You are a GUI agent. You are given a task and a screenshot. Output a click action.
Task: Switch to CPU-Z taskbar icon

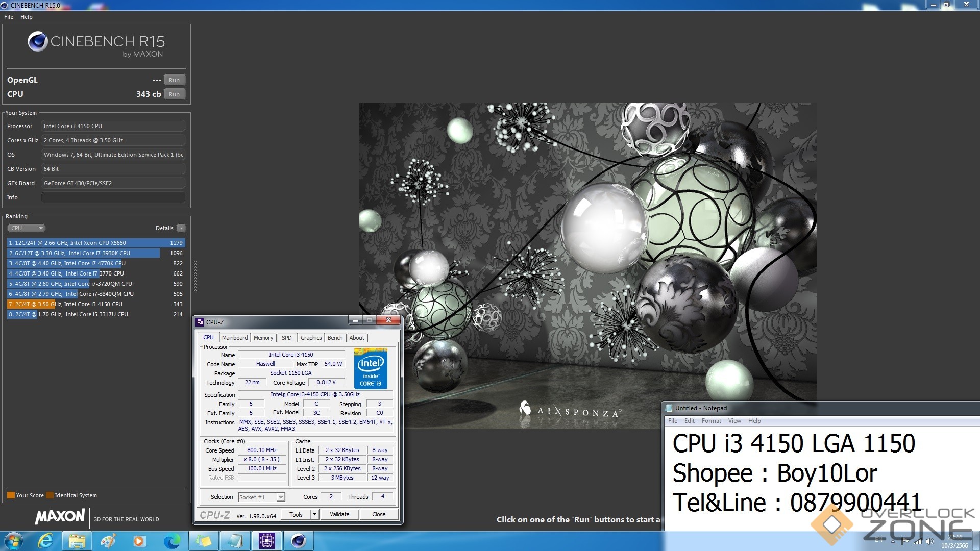click(266, 541)
